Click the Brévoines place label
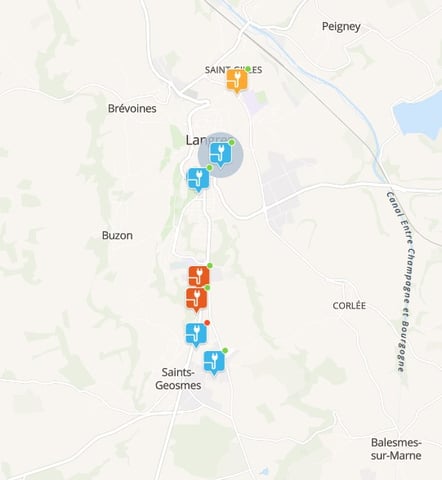The width and height of the screenshot is (442, 480). coord(132,108)
